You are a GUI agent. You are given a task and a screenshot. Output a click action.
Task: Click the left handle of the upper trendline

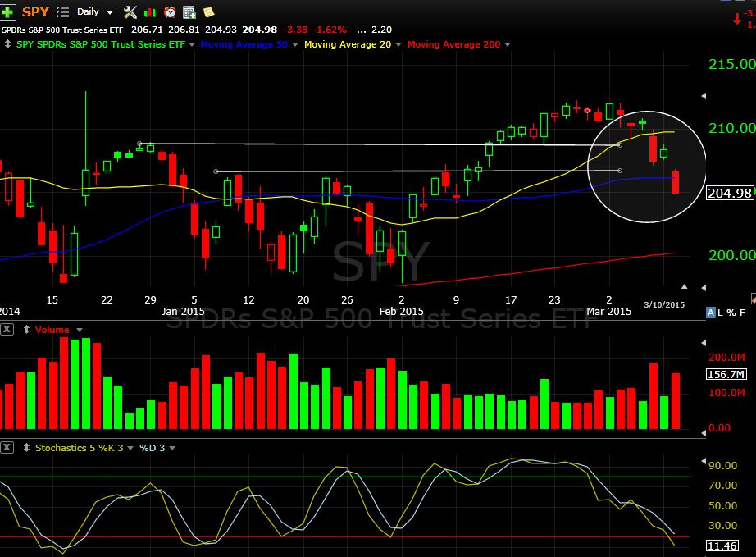point(140,144)
